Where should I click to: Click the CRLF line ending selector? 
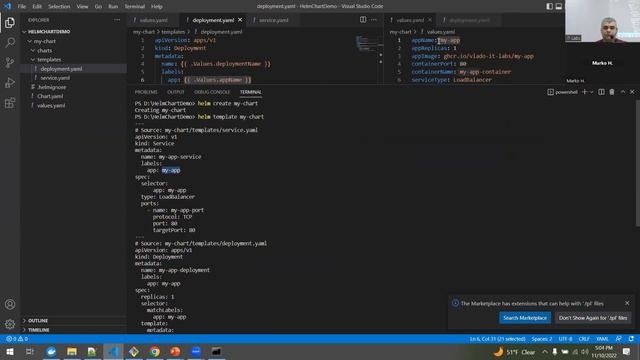point(584,339)
